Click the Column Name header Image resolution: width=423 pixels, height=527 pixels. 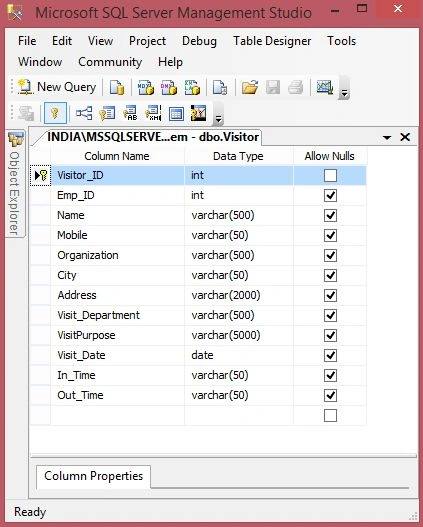click(117, 156)
